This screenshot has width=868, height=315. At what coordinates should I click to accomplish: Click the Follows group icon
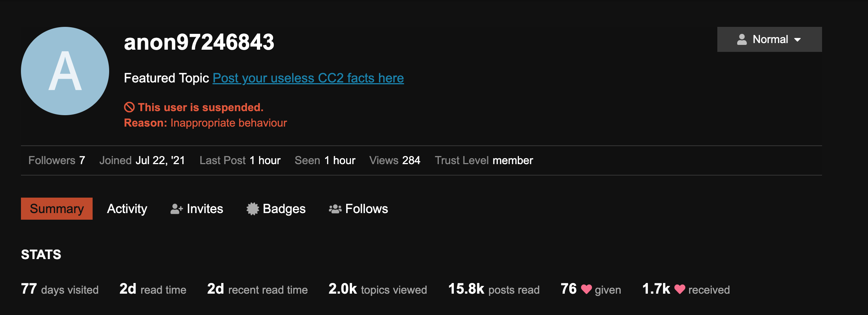[x=335, y=209]
